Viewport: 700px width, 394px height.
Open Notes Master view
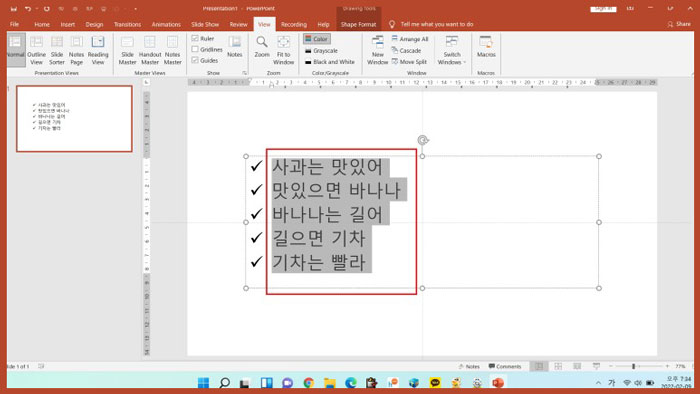point(172,50)
